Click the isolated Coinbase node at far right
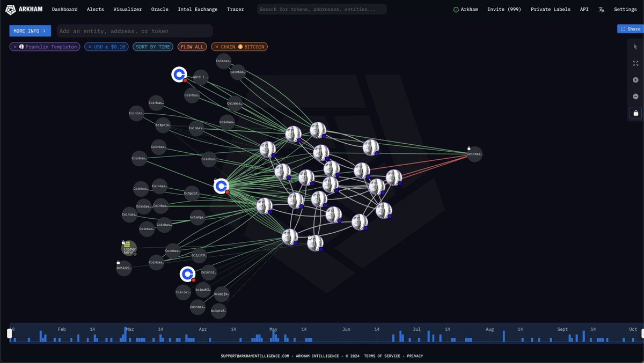 (474, 154)
